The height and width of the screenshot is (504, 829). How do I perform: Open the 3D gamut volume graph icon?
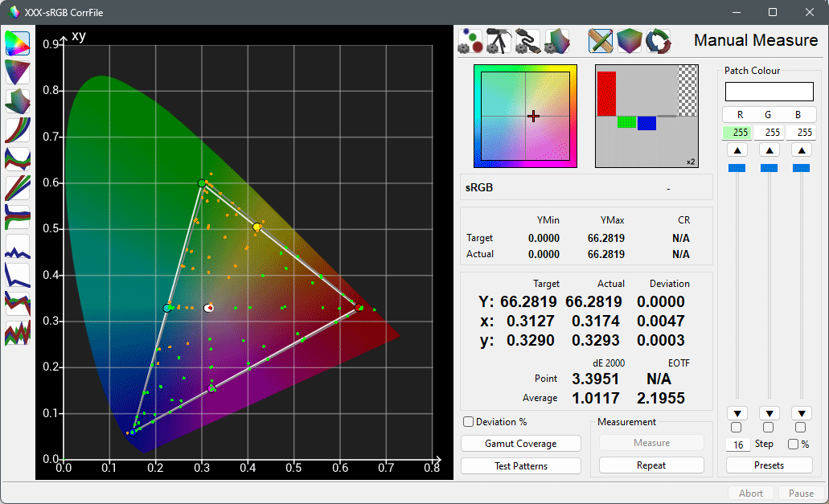tap(18, 101)
